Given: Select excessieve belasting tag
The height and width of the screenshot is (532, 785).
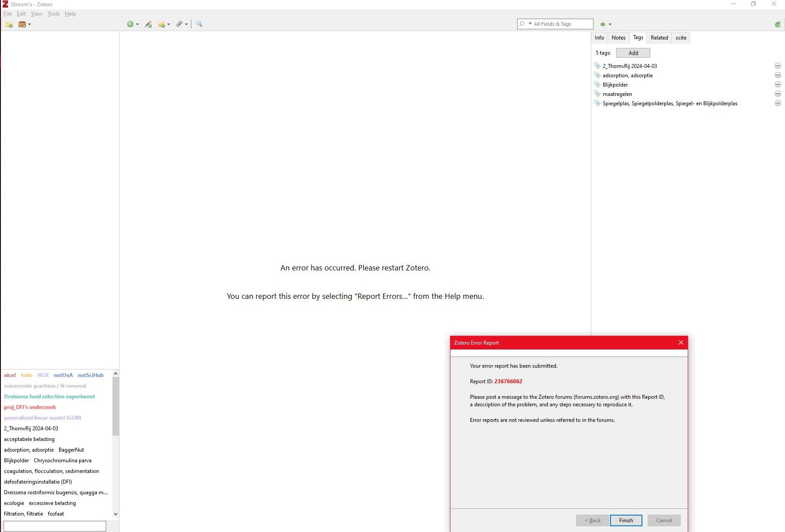Looking at the screenshot, I should (x=52, y=503).
